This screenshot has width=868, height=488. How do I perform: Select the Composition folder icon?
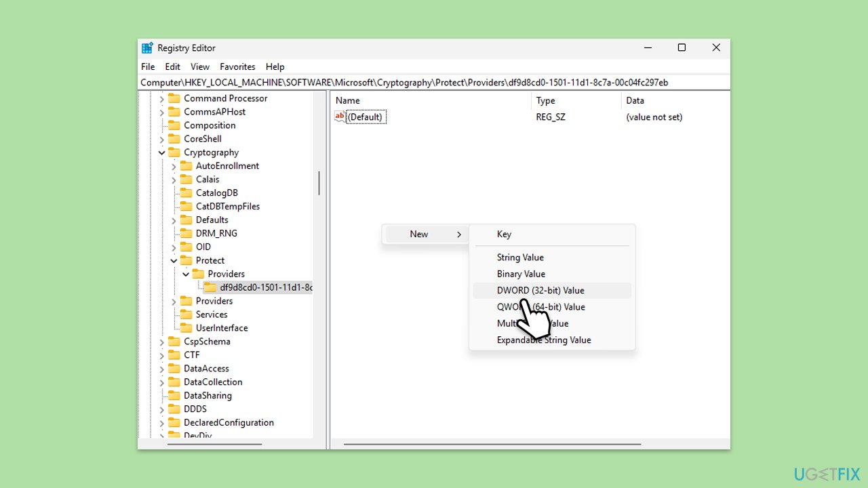click(174, 125)
